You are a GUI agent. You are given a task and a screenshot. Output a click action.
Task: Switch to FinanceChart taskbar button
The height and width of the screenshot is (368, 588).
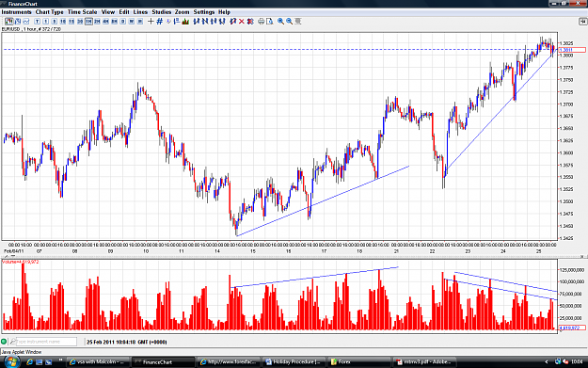pos(164,362)
